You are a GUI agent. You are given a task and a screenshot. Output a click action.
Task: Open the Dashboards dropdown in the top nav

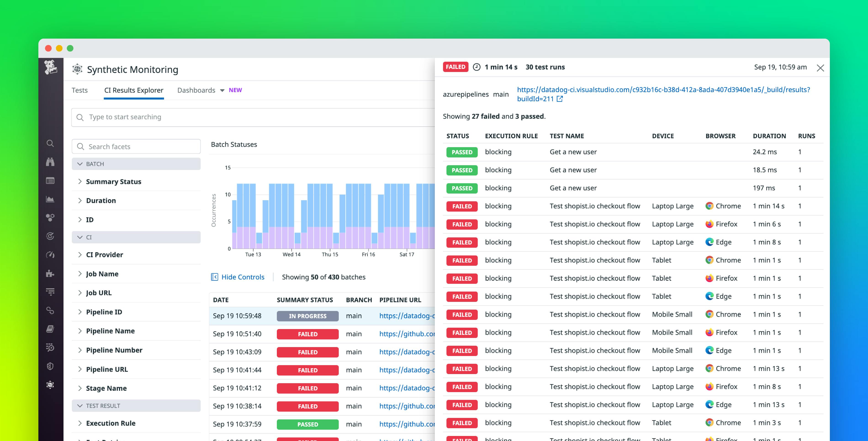[201, 90]
